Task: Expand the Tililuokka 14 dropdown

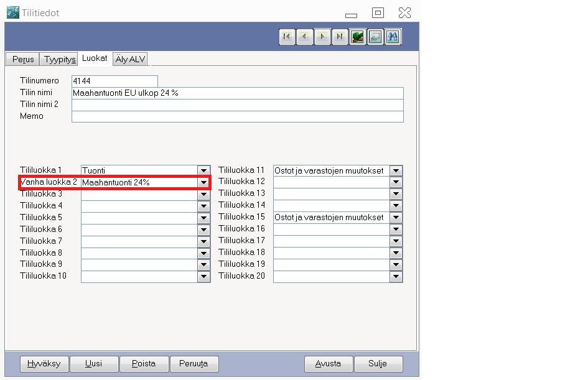Action: tap(396, 206)
